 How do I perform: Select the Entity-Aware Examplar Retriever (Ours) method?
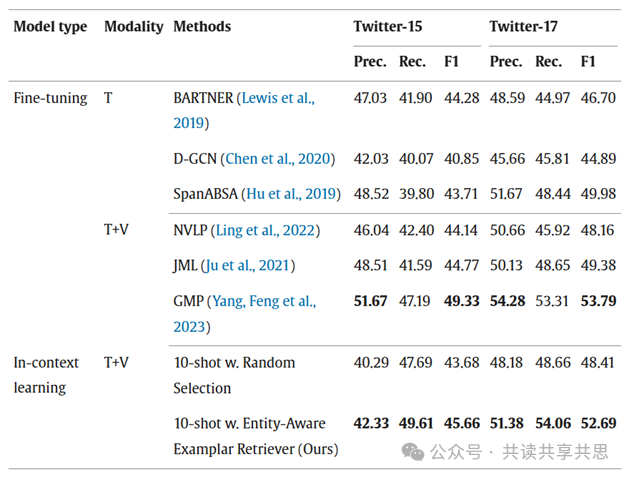click(255, 436)
